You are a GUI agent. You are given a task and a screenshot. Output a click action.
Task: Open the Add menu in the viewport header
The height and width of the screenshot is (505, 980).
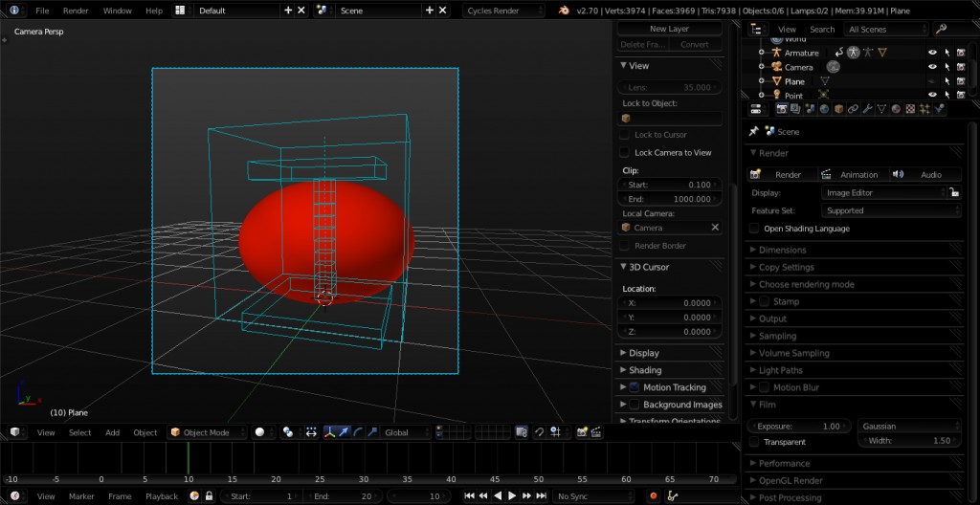click(112, 432)
